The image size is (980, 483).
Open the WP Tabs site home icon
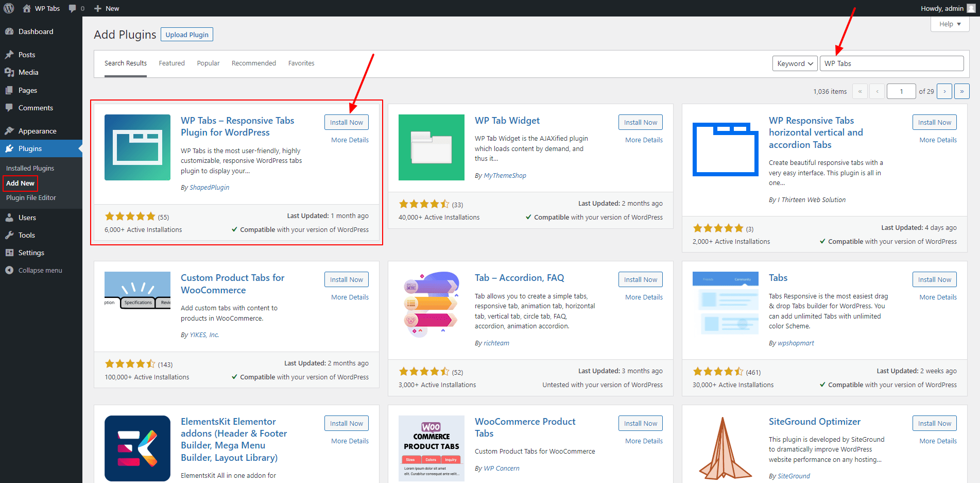(27, 8)
